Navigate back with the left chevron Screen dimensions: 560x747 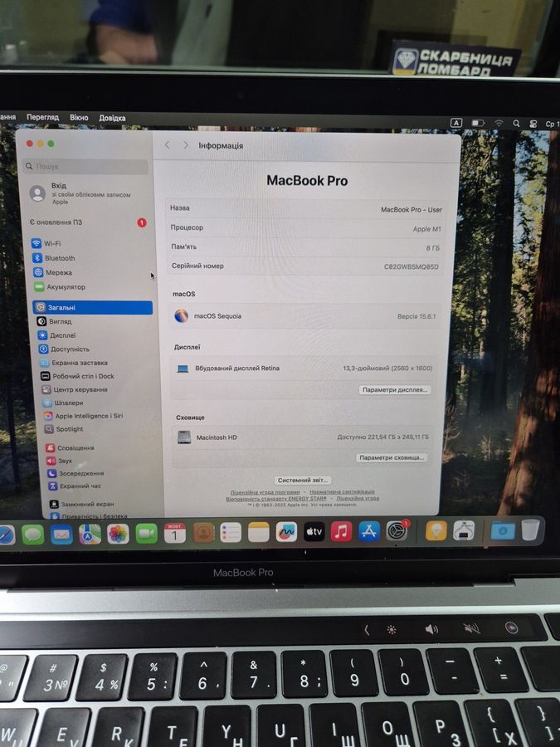(x=167, y=145)
